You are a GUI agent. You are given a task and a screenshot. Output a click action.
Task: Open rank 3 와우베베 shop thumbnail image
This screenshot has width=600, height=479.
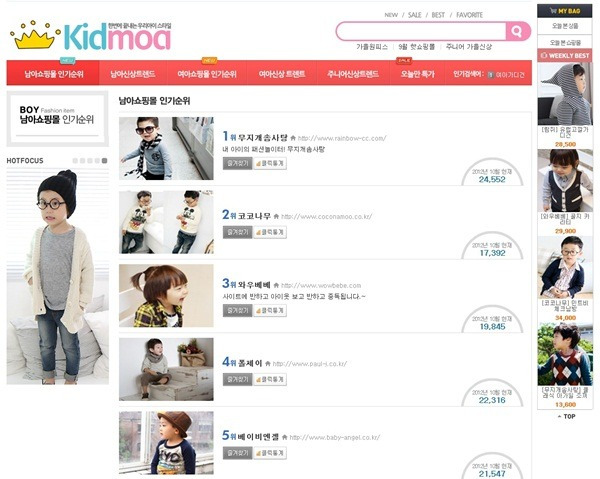(x=166, y=296)
